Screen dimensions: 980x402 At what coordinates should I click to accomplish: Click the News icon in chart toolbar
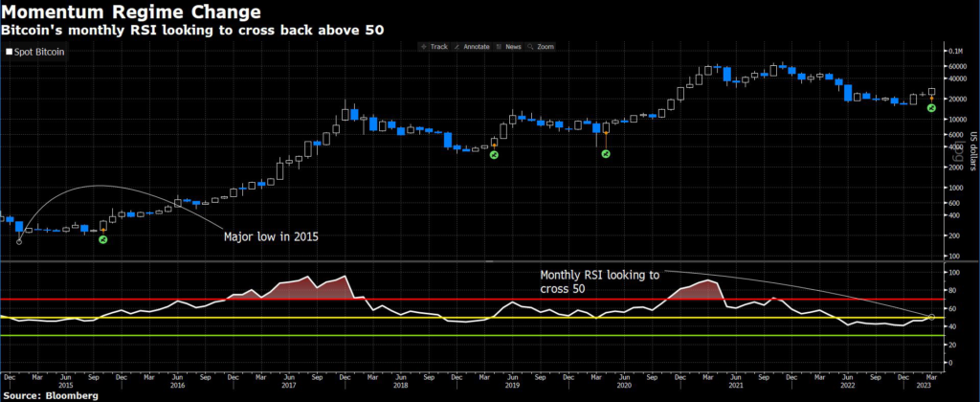[499, 46]
